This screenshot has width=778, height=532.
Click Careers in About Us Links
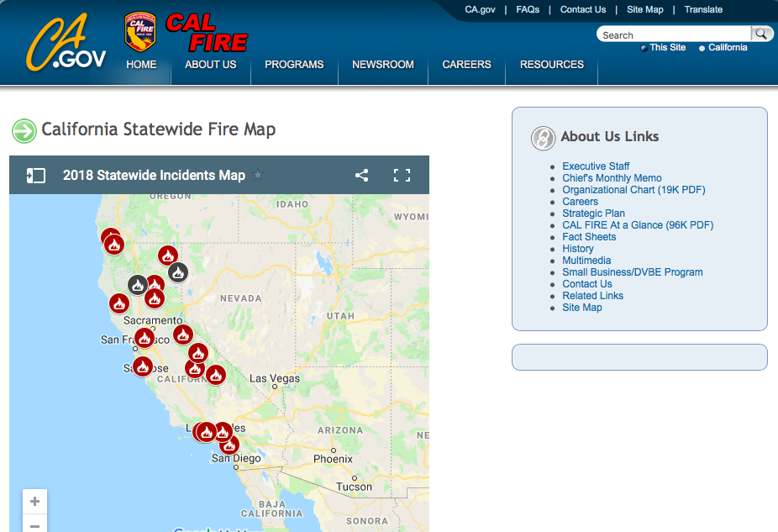pos(580,202)
